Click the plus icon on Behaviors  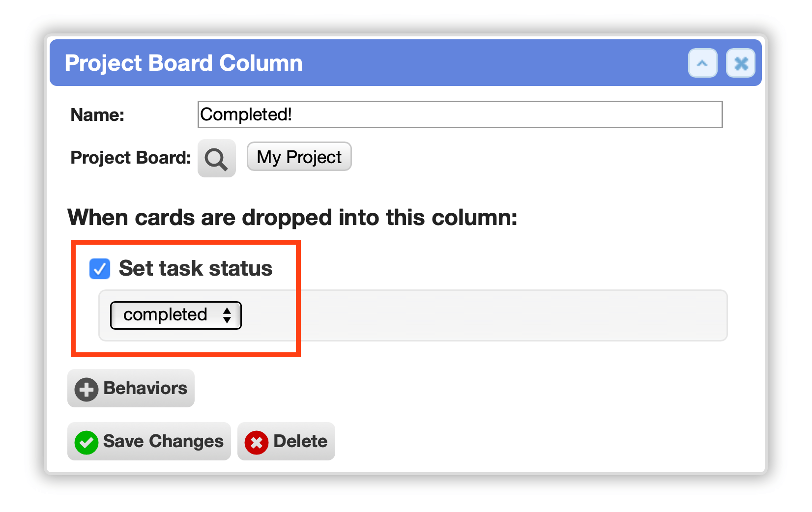[x=87, y=389]
